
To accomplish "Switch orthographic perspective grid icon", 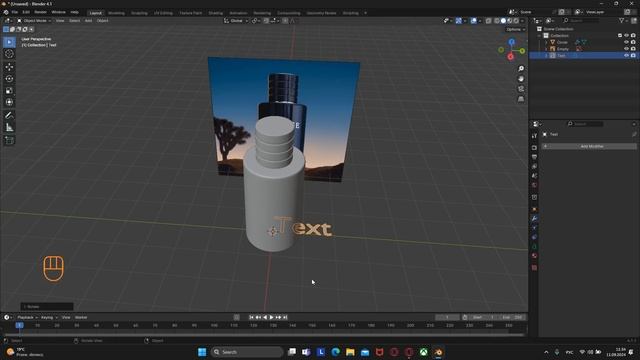I will (x=521, y=99).
